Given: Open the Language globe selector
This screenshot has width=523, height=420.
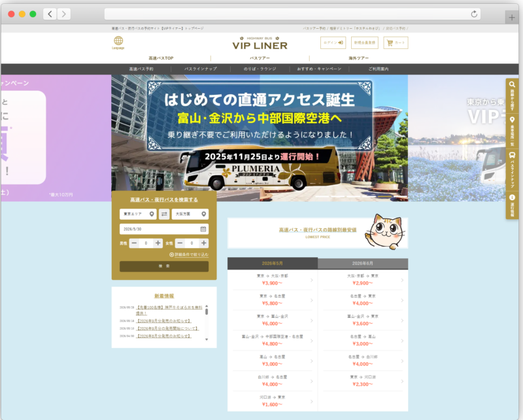Looking at the screenshot, I should (118, 43).
